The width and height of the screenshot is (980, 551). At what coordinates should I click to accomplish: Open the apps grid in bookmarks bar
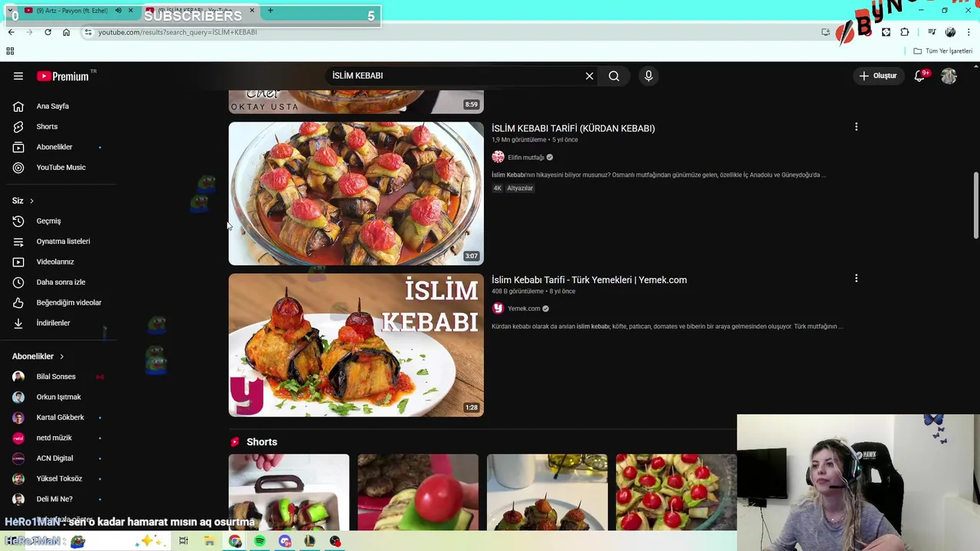point(10,51)
